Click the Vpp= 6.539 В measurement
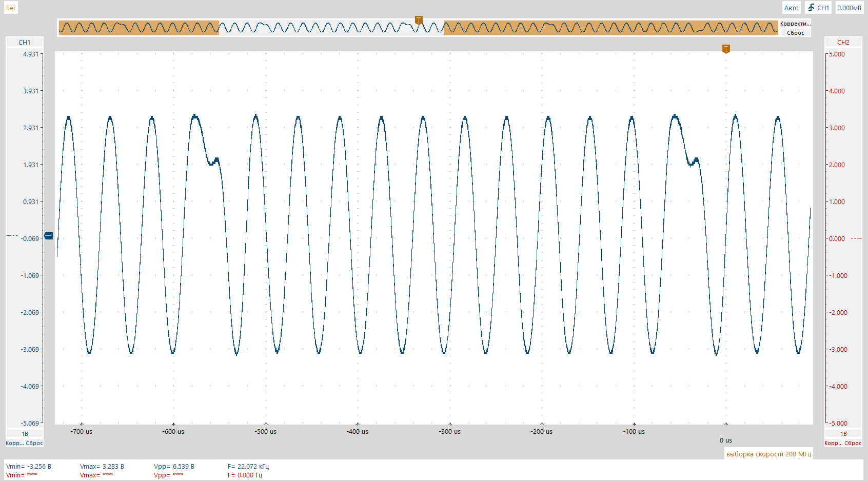Viewport: 868px width, 482px height. (x=174, y=467)
